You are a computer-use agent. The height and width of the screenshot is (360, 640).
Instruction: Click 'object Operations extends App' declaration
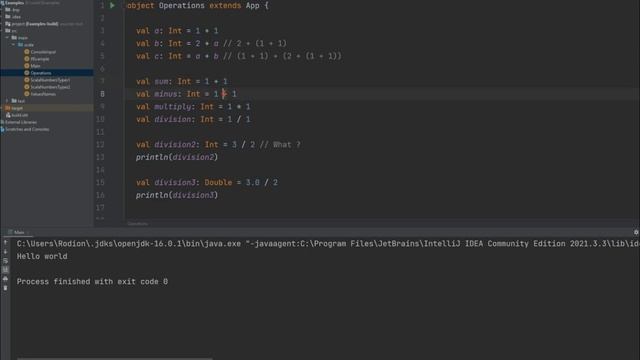pyautogui.click(x=198, y=6)
